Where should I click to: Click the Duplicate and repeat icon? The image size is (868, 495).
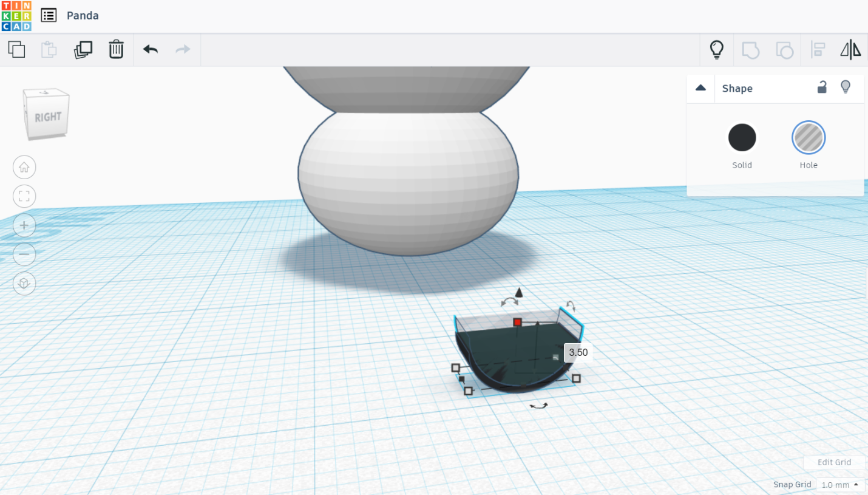83,49
